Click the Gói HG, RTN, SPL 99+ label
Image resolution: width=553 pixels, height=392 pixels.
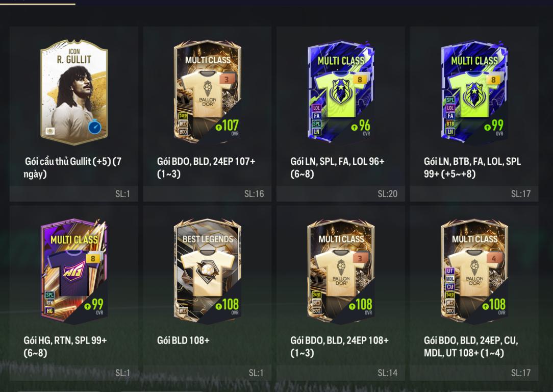[x=65, y=347]
